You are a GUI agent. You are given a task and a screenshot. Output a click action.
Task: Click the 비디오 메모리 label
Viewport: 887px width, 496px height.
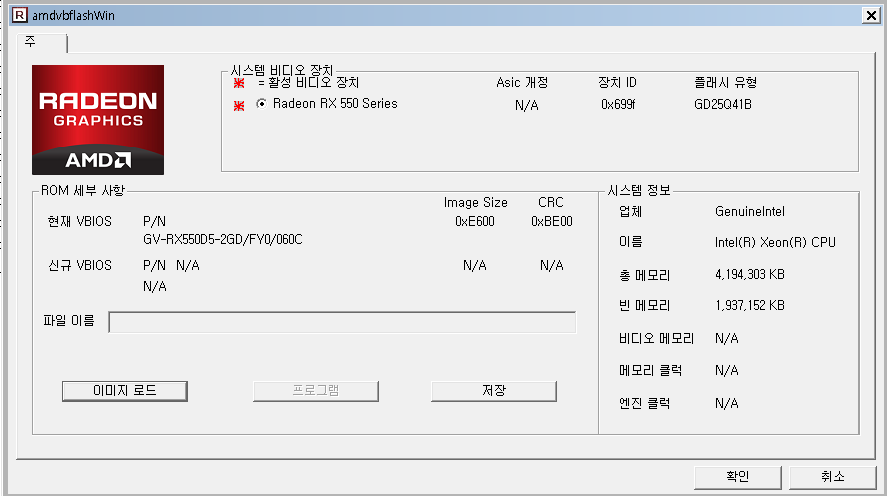(656, 338)
